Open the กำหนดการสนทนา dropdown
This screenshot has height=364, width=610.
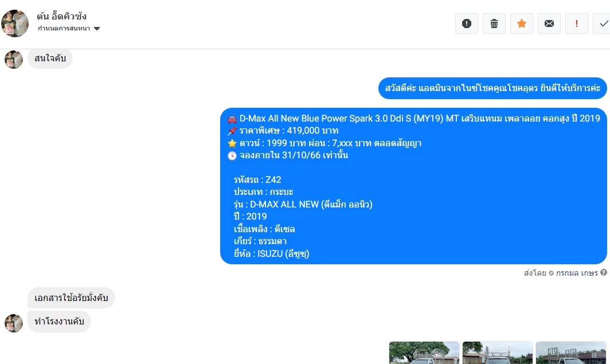69,29
